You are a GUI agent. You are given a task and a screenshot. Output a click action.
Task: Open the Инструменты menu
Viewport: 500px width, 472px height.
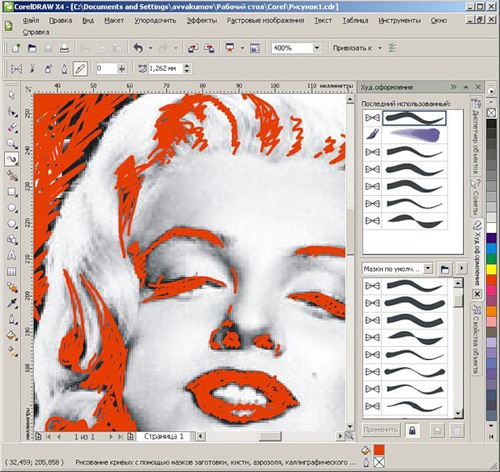pos(399,21)
